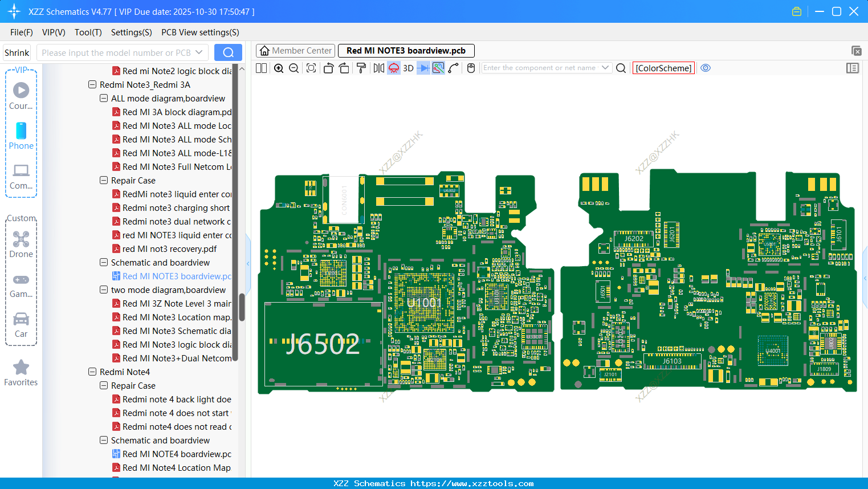Rotate the board counterclockwise
Screen dimensions: 868x489
(328, 68)
